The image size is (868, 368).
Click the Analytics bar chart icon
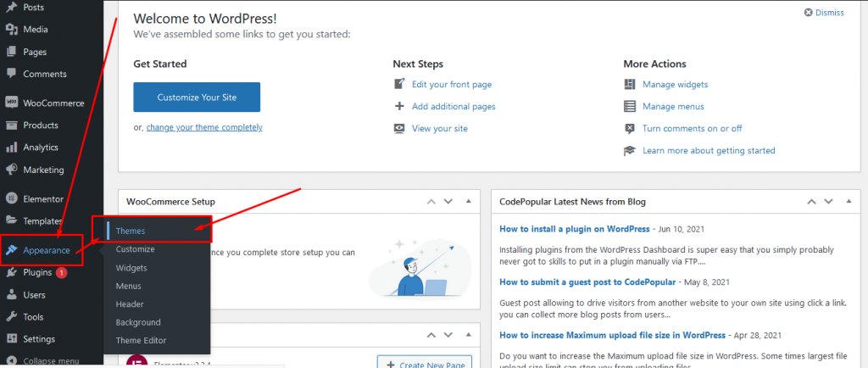11,148
